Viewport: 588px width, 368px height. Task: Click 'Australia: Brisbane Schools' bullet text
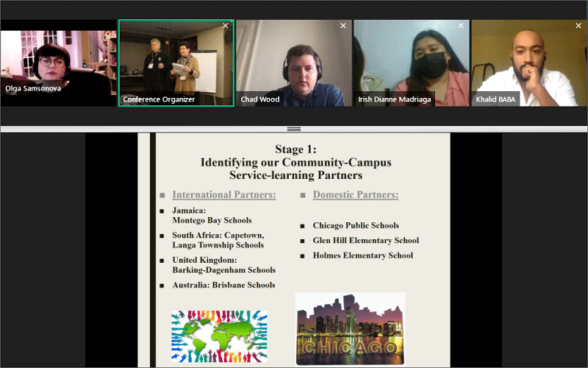coord(223,285)
